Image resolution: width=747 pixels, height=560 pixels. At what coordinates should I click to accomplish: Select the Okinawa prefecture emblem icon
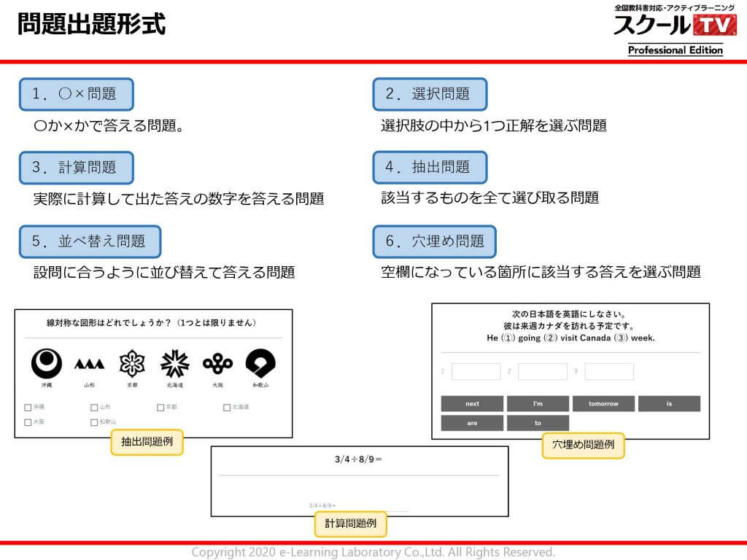click(x=46, y=363)
